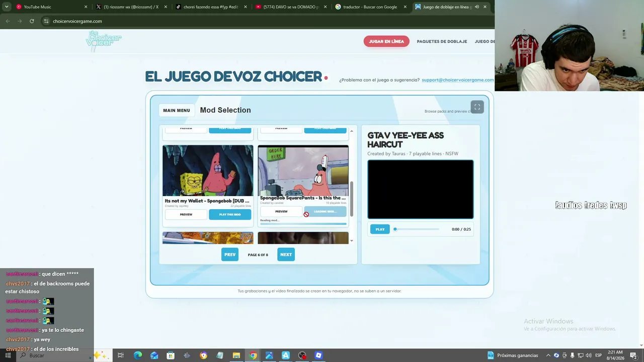Open the Outlook app in the taskbar

[154, 355]
